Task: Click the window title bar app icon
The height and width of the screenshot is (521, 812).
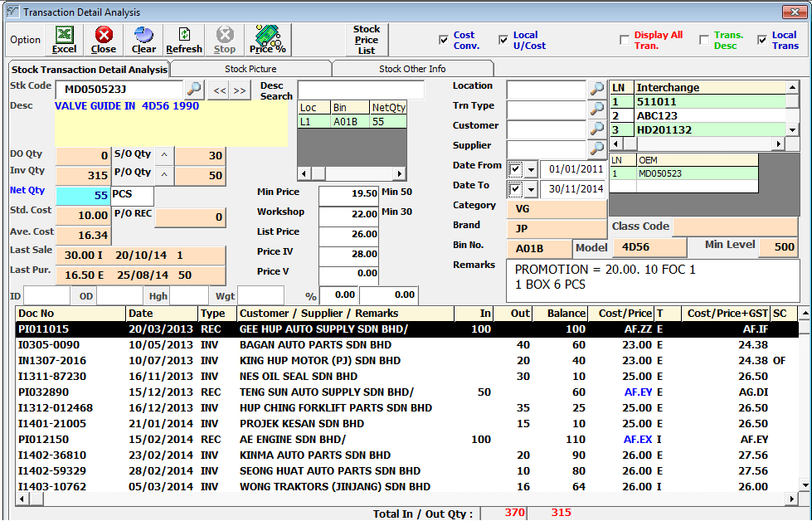Action: [x=13, y=12]
